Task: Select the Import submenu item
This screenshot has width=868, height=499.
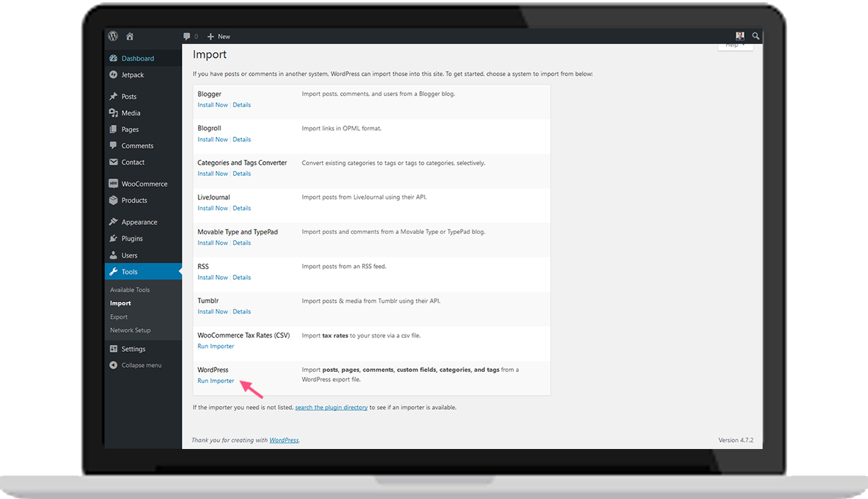Action: pyautogui.click(x=120, y=303)
